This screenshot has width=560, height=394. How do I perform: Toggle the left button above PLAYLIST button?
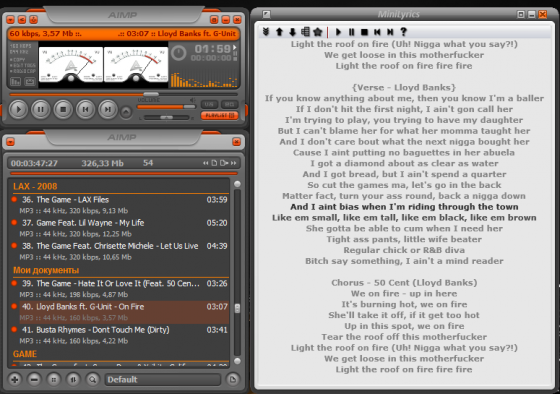click(209, 104)
